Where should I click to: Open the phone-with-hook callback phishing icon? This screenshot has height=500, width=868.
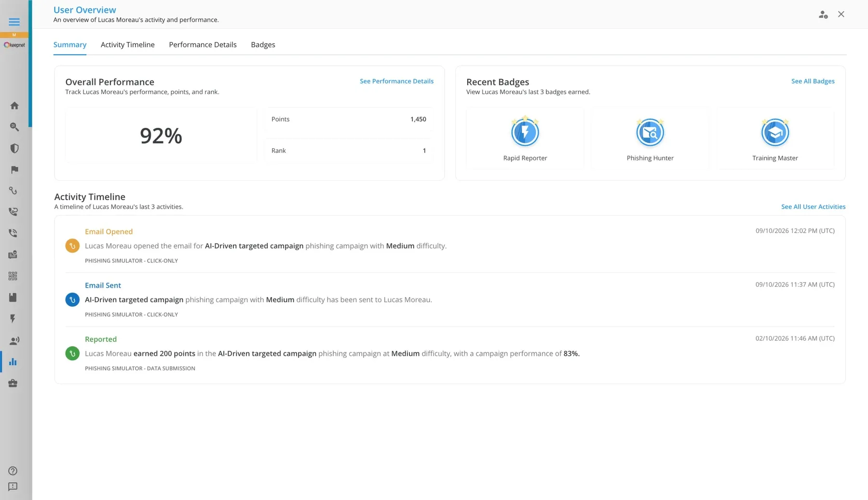13,212
